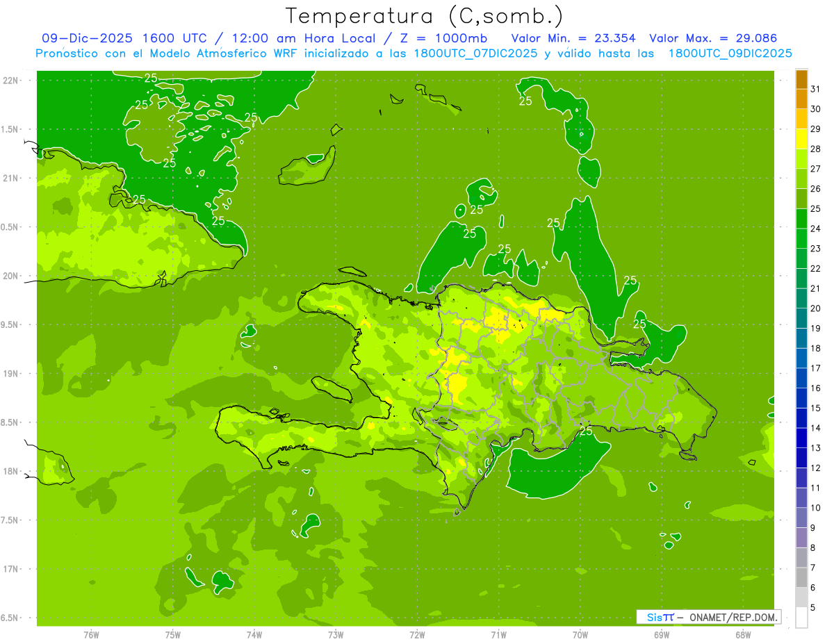Image resolution: width=834 pixels, height=644 pixels.
Task: Click the legend scale value '20'
Action: 815,308
